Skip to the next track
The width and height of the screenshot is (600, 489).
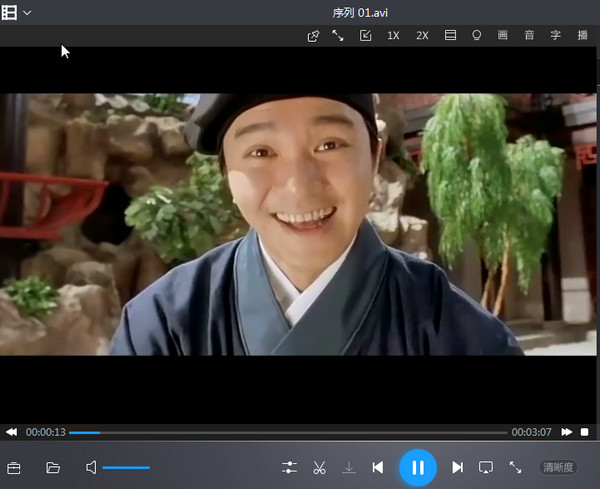coord(457,467)
